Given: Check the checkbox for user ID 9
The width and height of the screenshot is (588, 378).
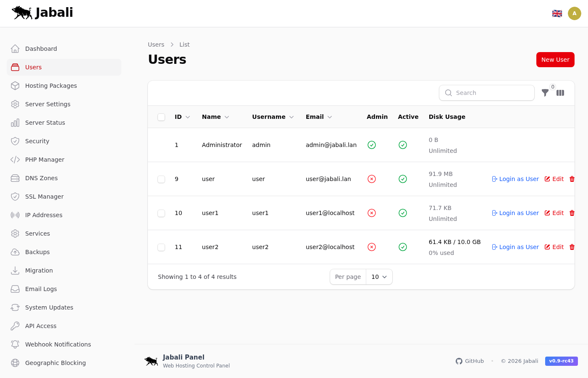Looking at the screenshot, I should click(161, 179).
